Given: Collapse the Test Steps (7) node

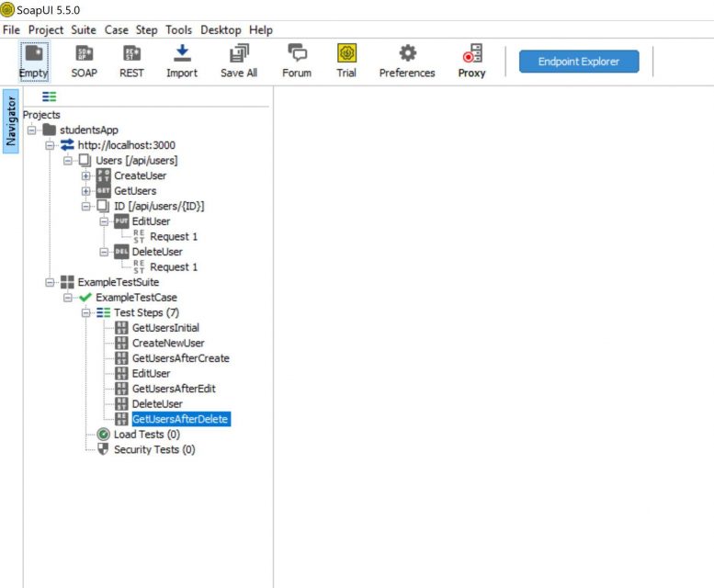Looking at the screenshot, I should click(85, 312).
